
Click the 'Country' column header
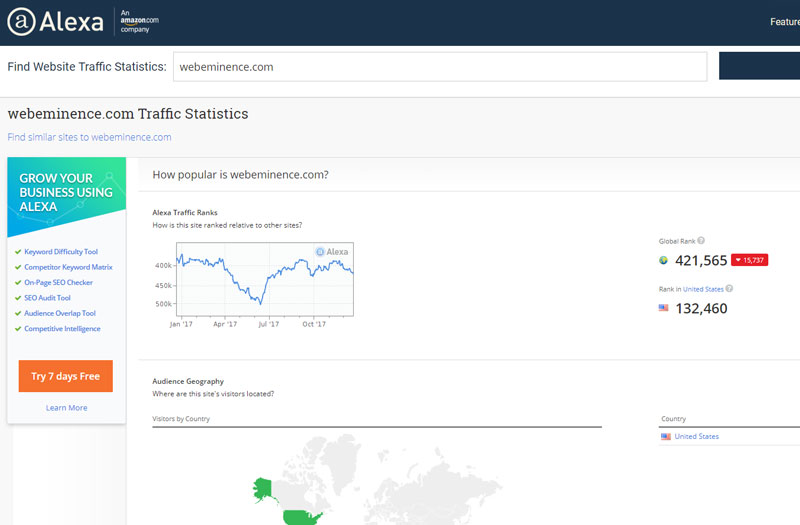pos(673,418)
